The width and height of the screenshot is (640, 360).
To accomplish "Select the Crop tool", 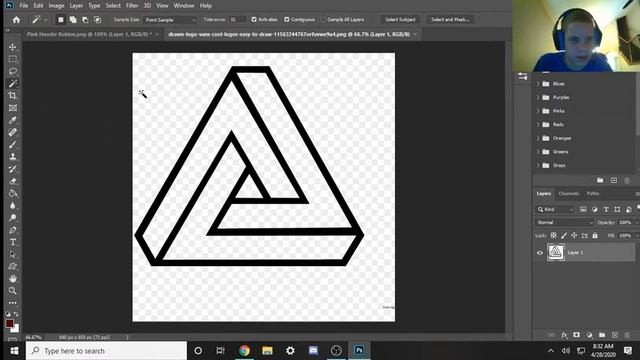I will click(13, 96).
